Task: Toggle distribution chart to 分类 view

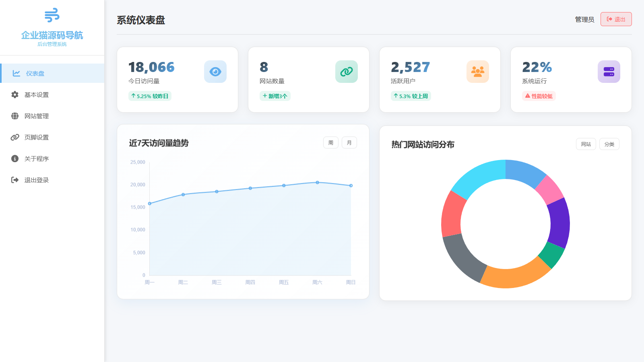Action: tap(609, 144)
